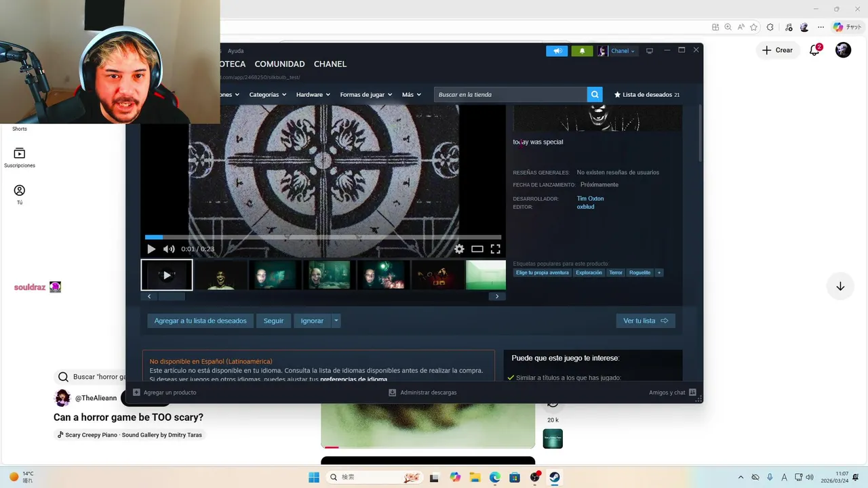Image resolution: width=868 pixels, height=488 pixels.
Task: Open @TheAlieann channel link
Action: coord(96,398)
